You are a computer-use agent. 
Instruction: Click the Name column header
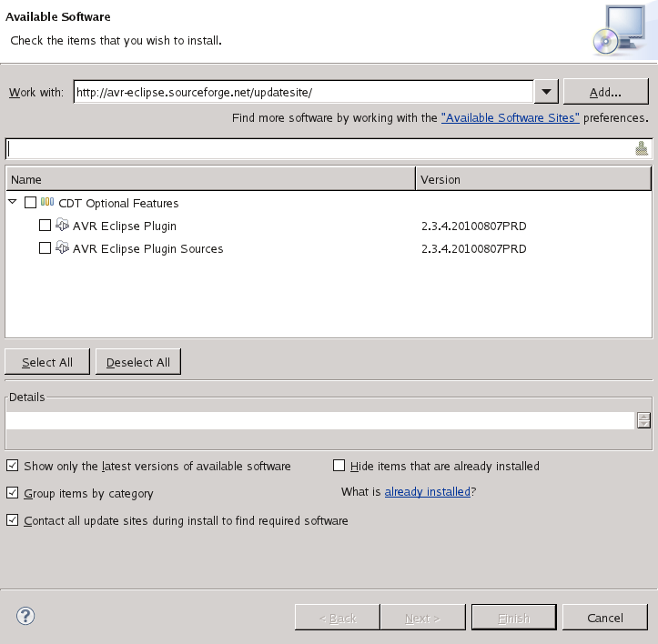(210, 179)
